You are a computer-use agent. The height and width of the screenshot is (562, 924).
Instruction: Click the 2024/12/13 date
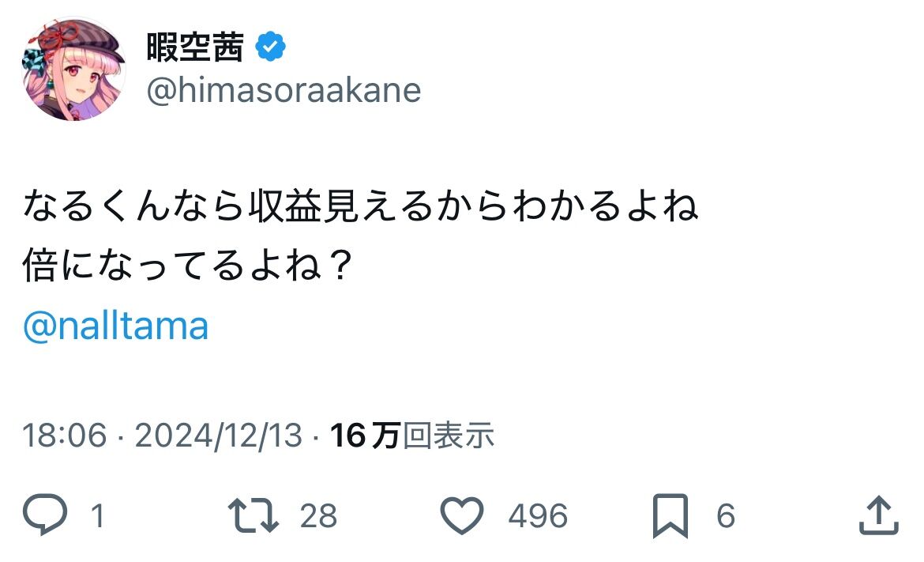pyautogui.click(x=219, y=435)
